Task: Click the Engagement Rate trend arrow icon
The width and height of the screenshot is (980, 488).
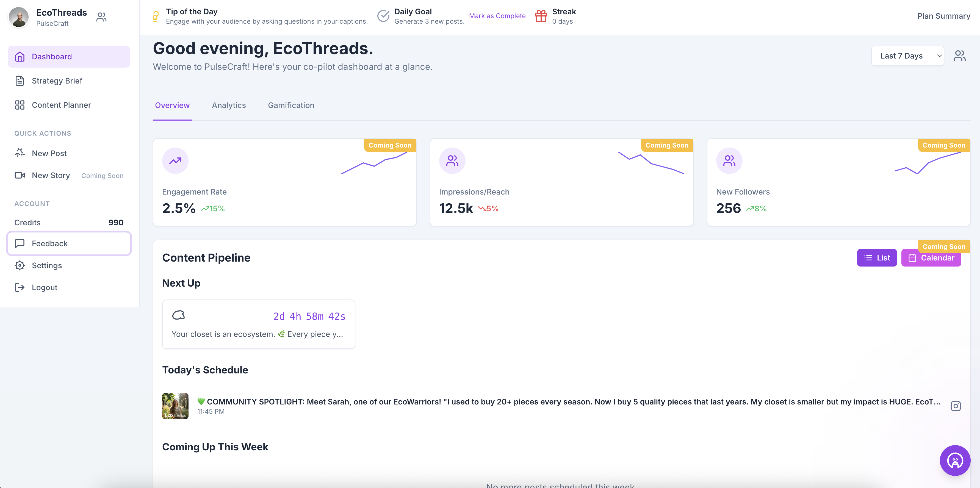Action: pos(175,161)
